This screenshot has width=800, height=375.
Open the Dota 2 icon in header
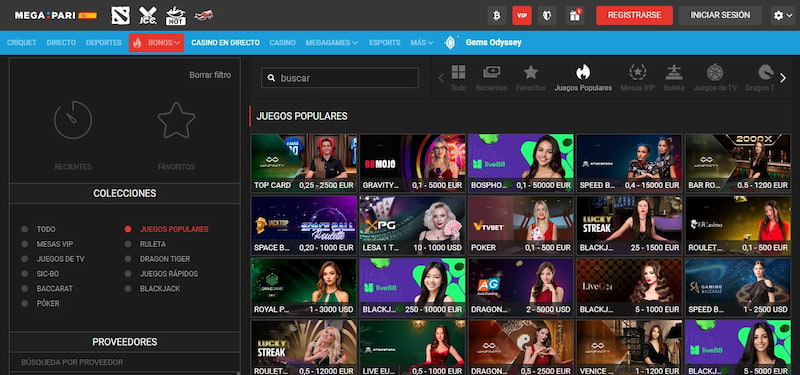coord(120,15)
